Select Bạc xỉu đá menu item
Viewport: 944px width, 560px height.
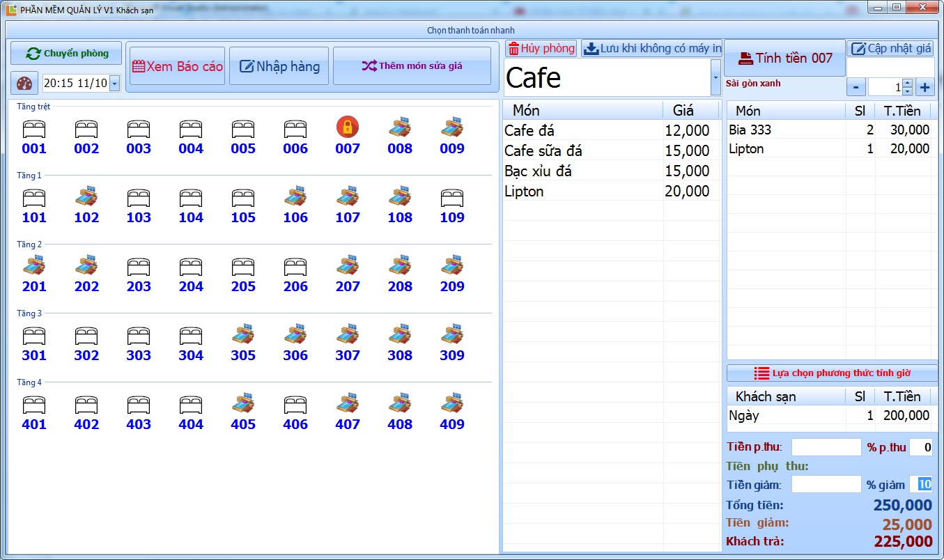point(611,171)
